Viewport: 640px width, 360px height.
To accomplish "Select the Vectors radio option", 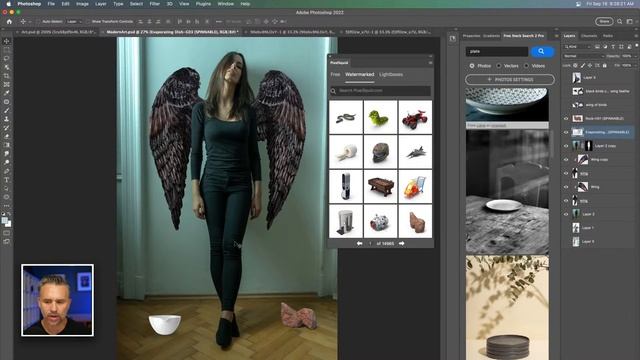I will (499, 66).
